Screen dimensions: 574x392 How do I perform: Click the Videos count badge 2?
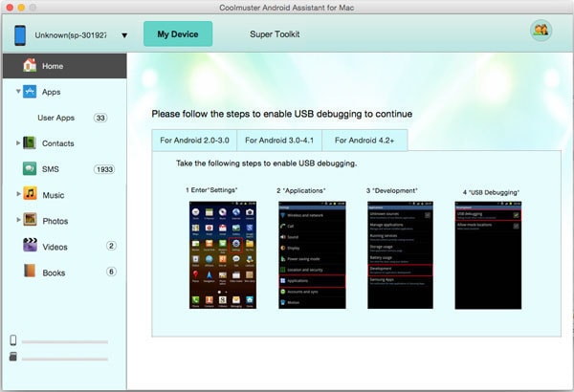111,246
